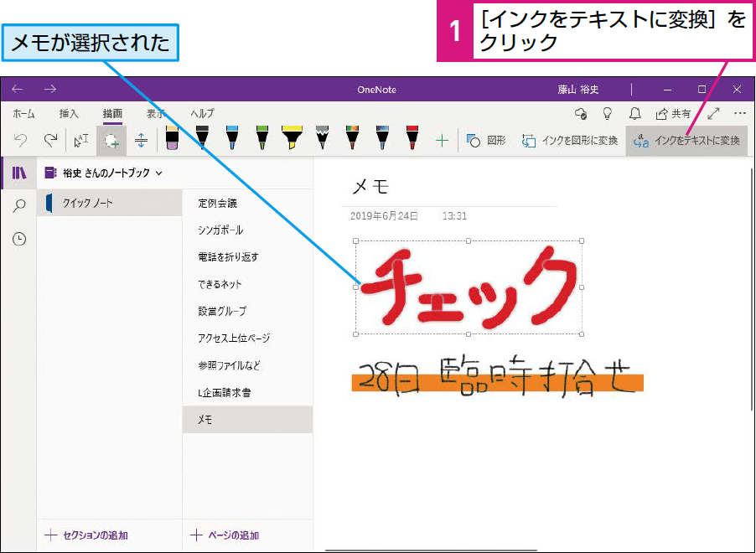Open the シンガポール page
756x553 pixels.
[247, 230]
